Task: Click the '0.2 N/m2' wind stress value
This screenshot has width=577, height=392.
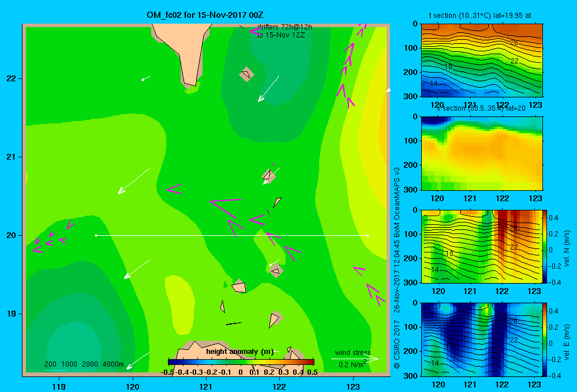Action: coord(353,364)
